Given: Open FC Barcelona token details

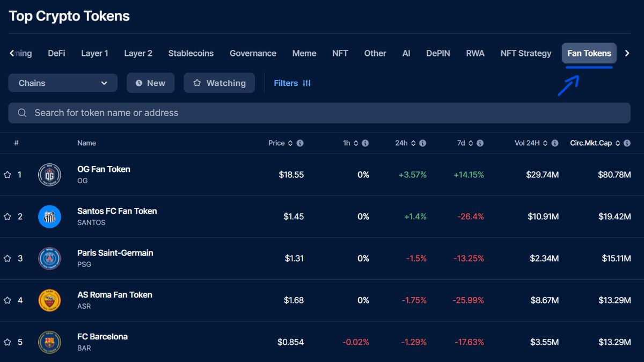Looking at the screenshot, I should tap(103, 337).
